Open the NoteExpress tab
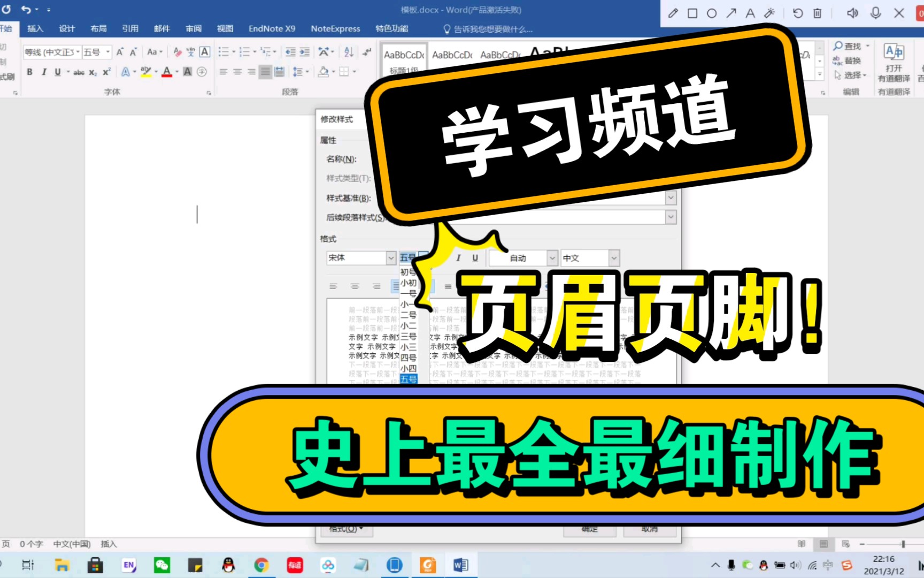924x578 pixels. click(335, 29)
